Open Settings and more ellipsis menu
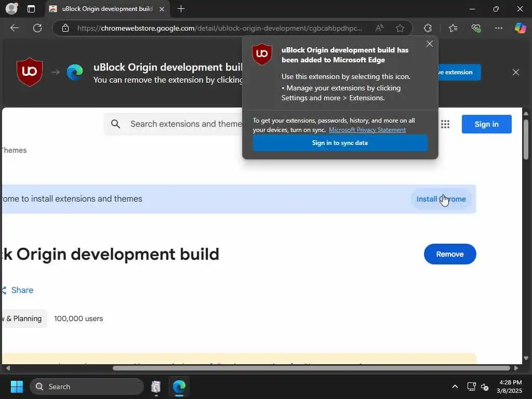 coord(498,28)
